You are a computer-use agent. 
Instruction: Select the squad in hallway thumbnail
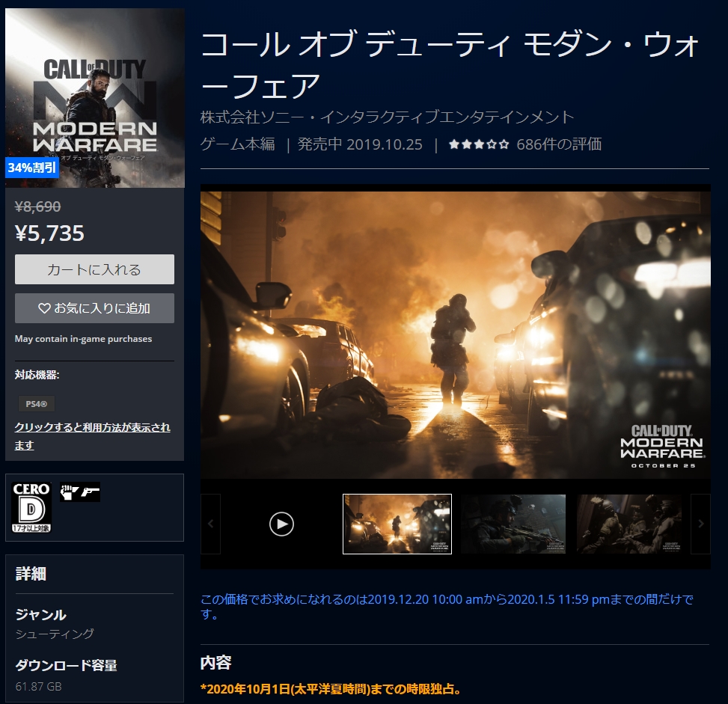click(x=629, y=524)
